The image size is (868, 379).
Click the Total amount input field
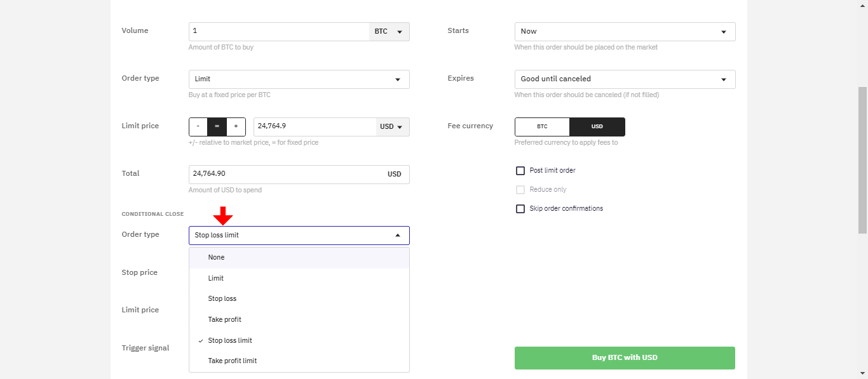pyautogui.click(x=286, y=175)
